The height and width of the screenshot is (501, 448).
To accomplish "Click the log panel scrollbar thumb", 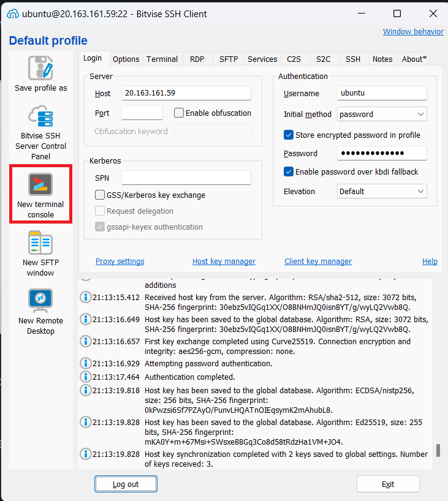I will click(438, 450).
